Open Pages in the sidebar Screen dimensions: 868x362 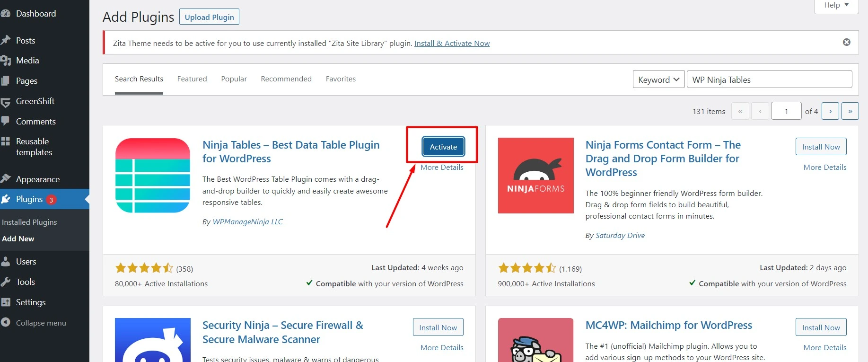[26, 81]
